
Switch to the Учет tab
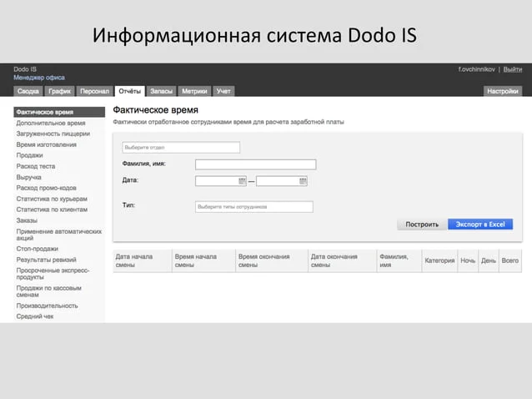coord(223,91)
